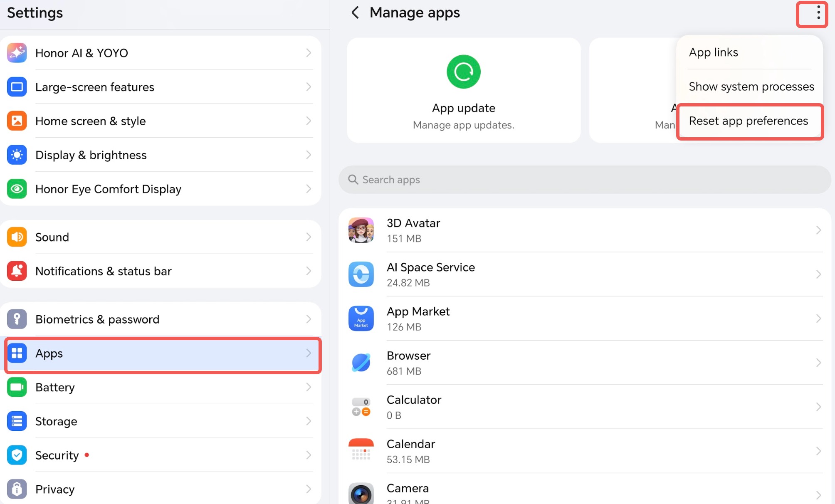
Task: Go back using the Manage apps arrow
Action: coord(355,12)
